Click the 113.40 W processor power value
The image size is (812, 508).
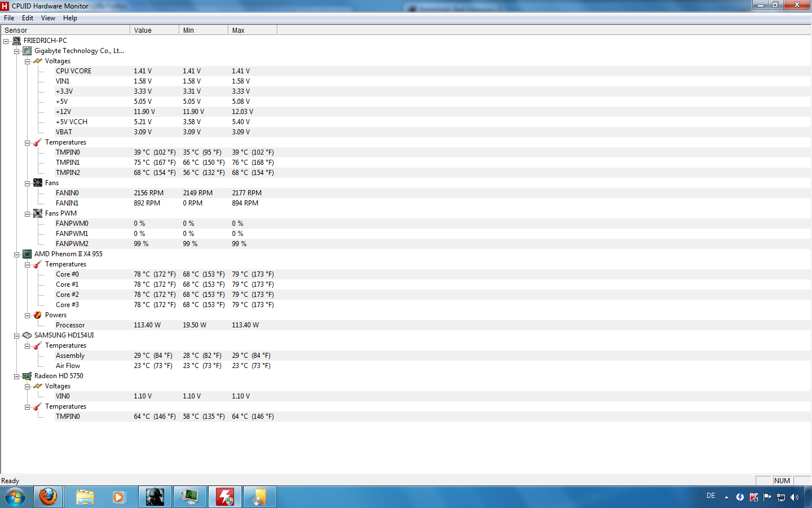[x=147, y=325]
